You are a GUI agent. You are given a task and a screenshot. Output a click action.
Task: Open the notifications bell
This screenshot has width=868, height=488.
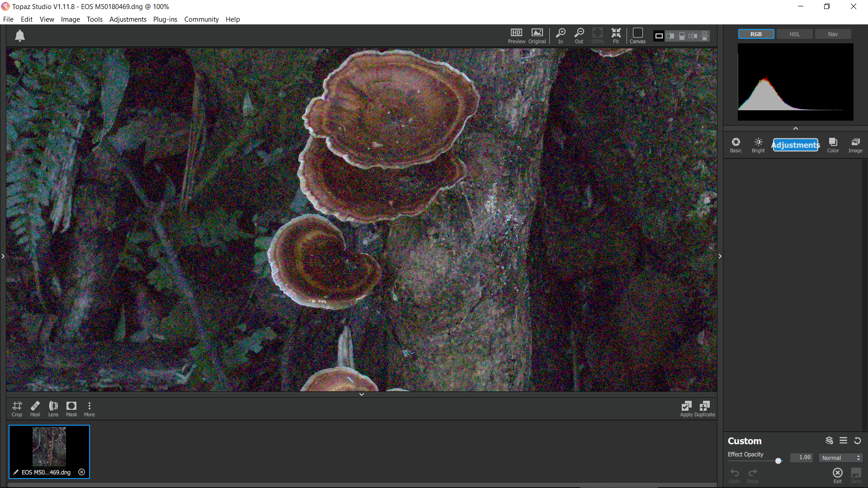click(20, 36)
